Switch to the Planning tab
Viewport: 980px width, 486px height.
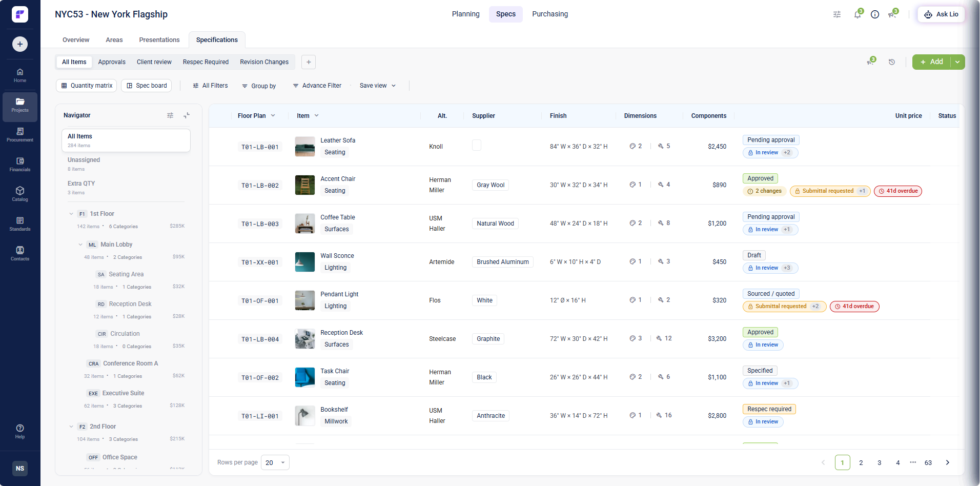click(x=465, y=14)
